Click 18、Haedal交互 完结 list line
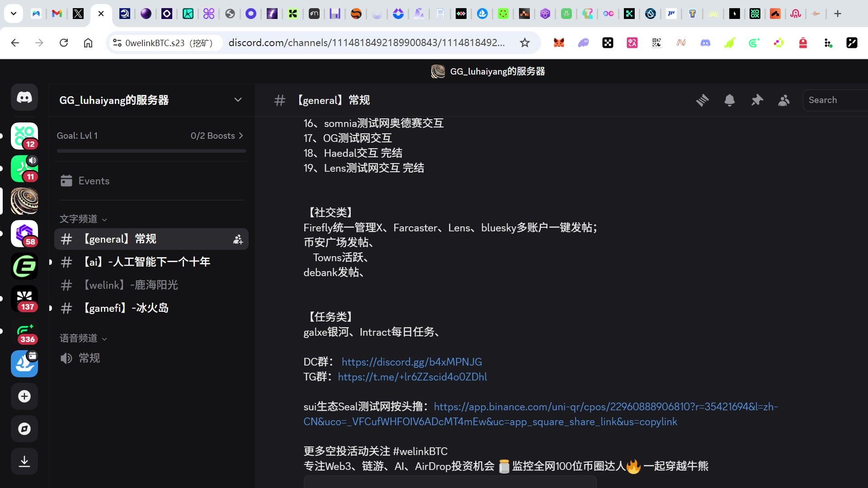The width and height of the screenshot is (868, 488). pyautogui.click(x=353, y=153)
